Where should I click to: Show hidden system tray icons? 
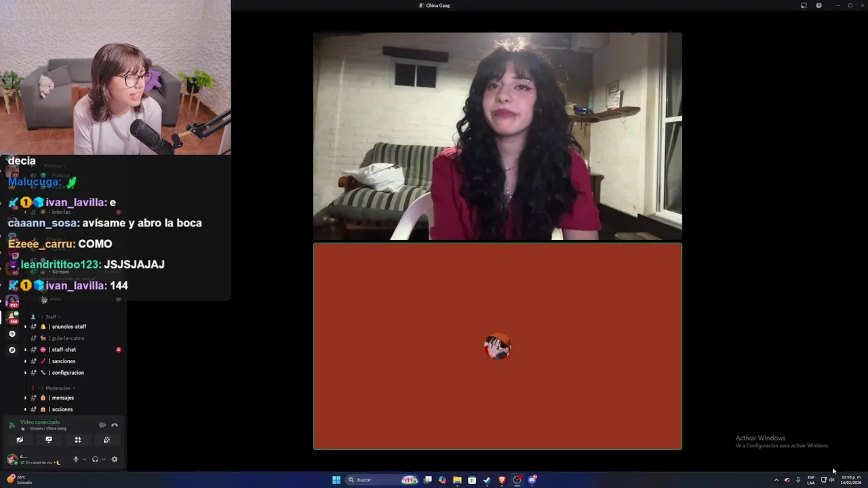point(776,480)
